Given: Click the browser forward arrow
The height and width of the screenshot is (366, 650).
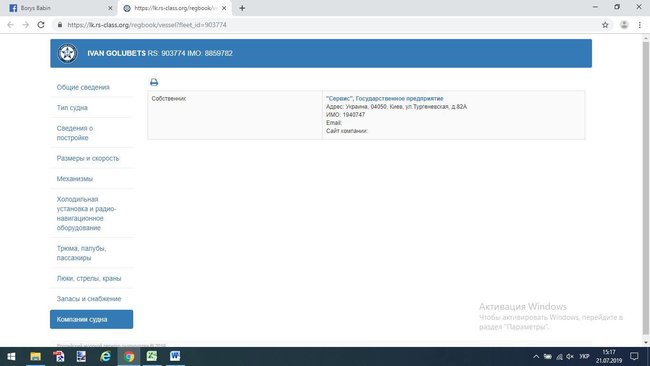Looking at the screenshot, I should [25, 25].
